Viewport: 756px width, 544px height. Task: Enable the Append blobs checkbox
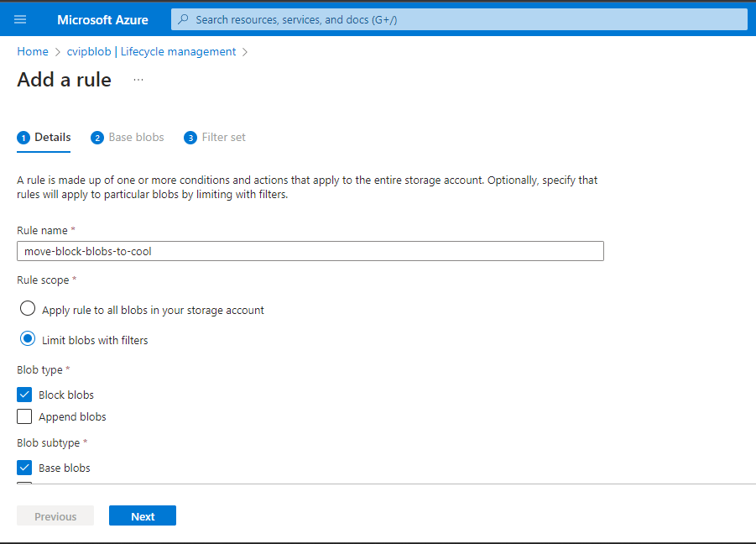coord(24,416)
